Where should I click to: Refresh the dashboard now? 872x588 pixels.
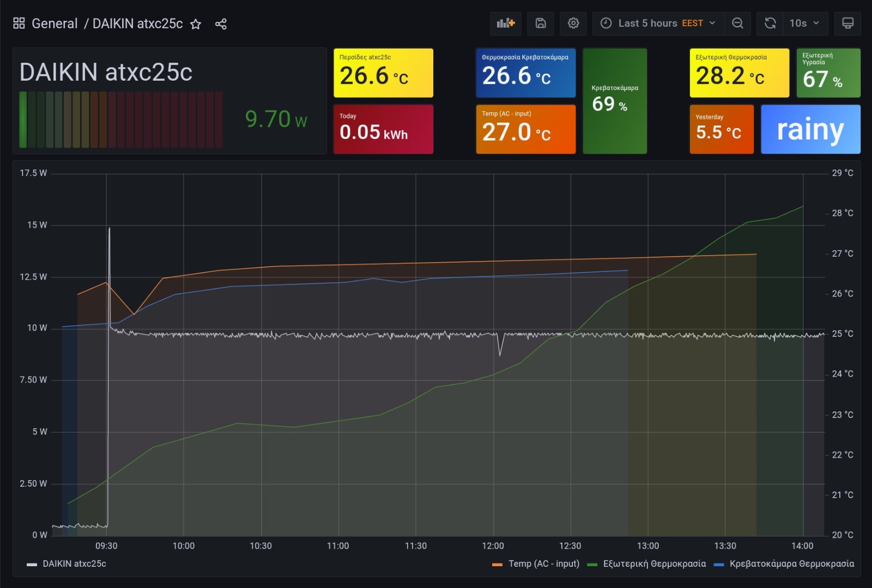coord(770,23)
